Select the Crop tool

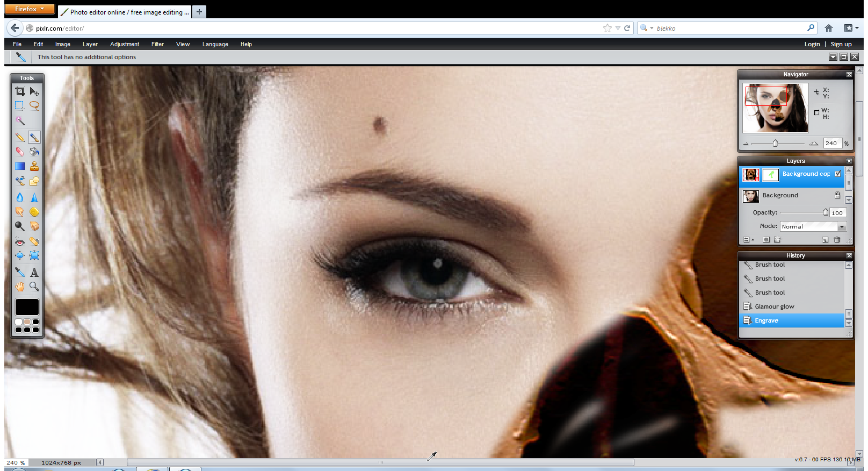click(20, 91)
